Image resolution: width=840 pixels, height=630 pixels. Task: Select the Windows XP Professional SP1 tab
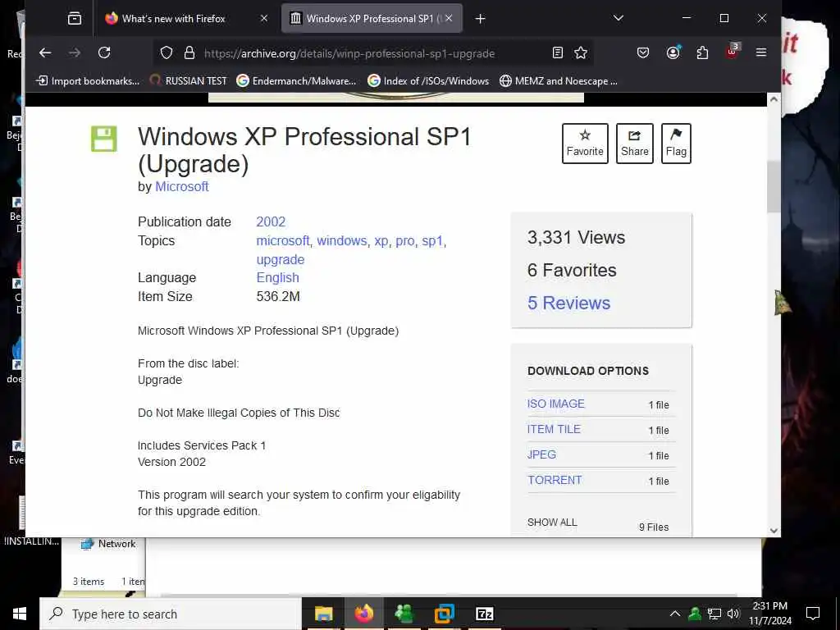pos(372,19)
